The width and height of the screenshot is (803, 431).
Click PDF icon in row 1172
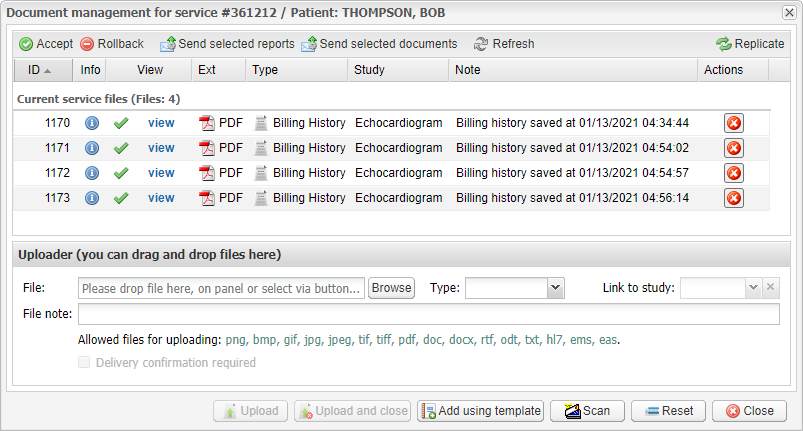(207, 173)
